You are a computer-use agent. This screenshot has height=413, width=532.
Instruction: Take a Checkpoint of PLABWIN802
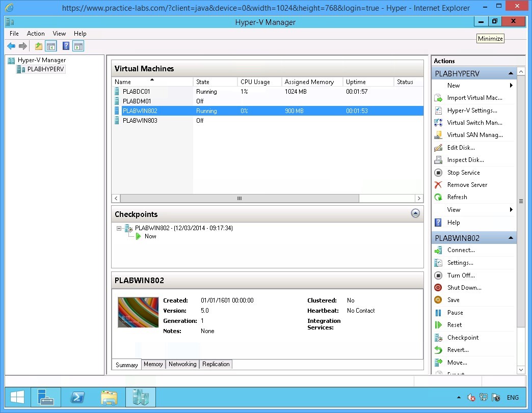click(x=463, y=337)
